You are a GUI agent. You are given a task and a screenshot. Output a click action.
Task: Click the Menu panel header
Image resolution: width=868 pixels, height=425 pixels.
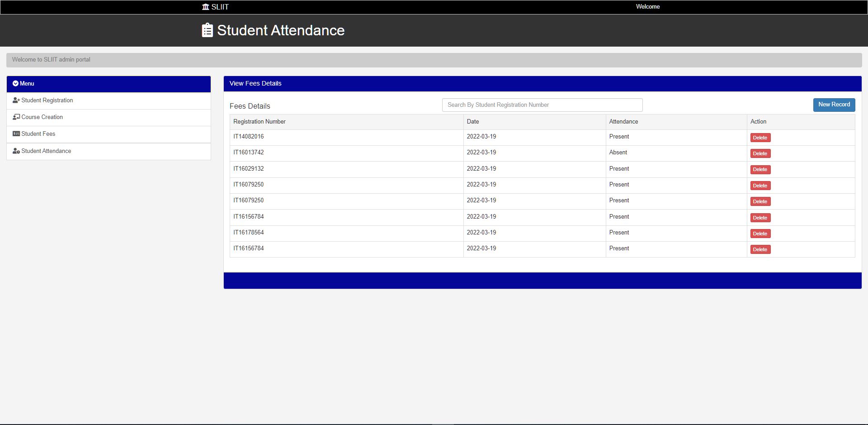point(108,84)
